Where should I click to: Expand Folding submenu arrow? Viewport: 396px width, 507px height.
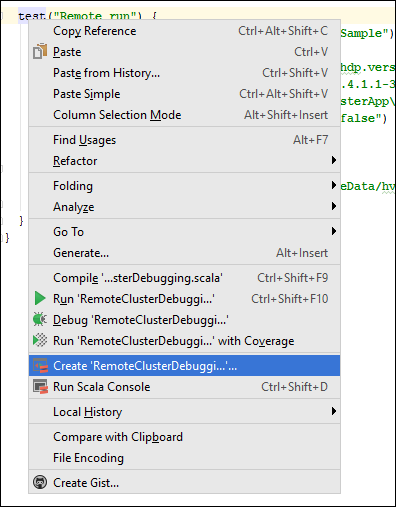[333, 185]
